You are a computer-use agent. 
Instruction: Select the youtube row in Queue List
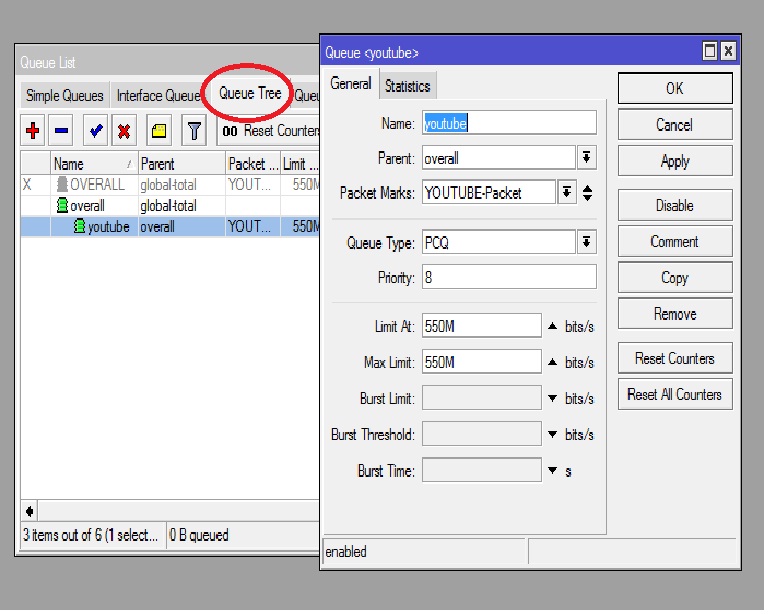[170, 227]
